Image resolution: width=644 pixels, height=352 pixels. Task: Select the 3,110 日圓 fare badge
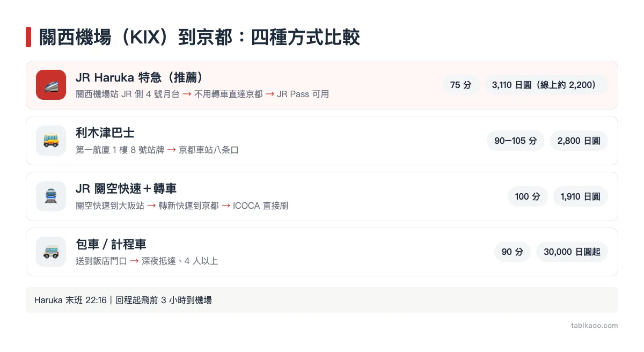[546, 85]
